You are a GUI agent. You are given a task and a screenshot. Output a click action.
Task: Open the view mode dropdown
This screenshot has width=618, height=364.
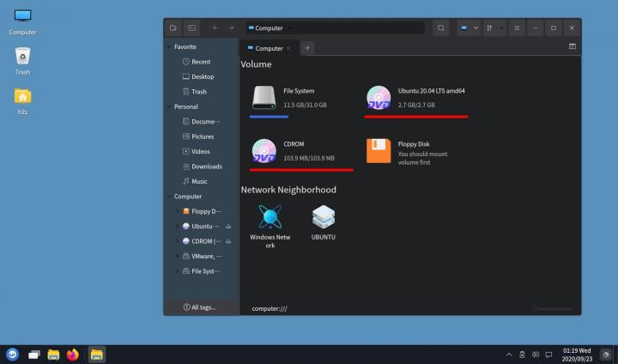(470, 28)
